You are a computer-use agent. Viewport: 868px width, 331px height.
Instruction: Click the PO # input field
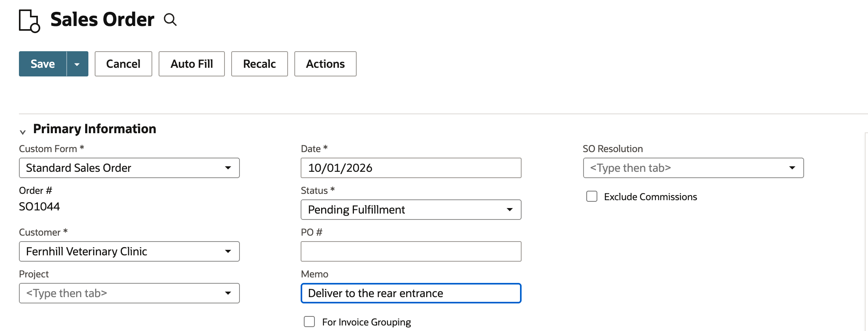click(411, 251)
